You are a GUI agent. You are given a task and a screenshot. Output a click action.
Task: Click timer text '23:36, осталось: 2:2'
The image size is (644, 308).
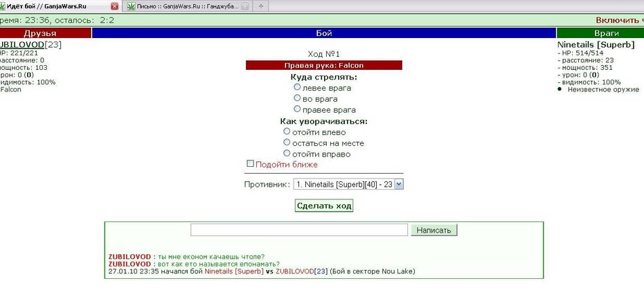[70, 20]
